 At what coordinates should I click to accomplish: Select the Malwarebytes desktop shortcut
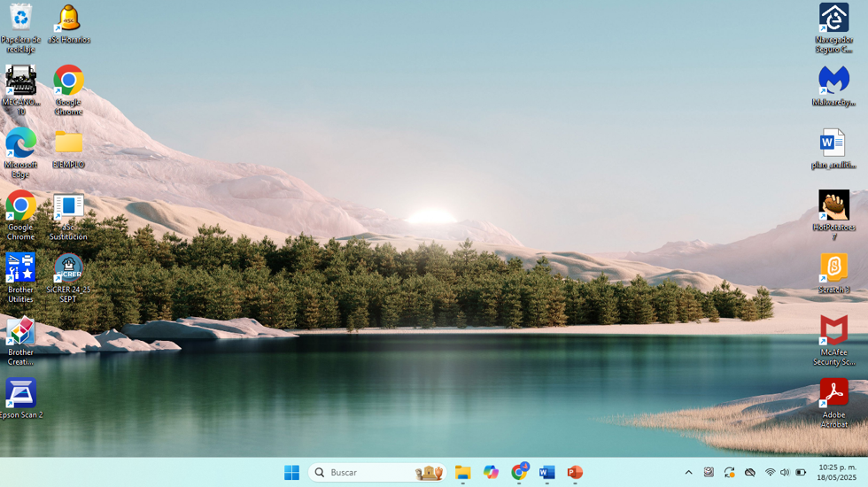coord(833,87)
